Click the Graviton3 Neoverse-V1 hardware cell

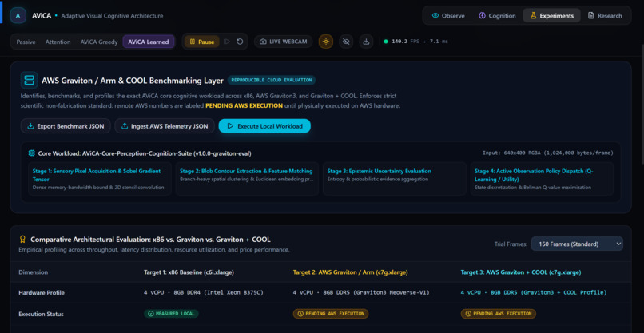click(x=361, y=293)
